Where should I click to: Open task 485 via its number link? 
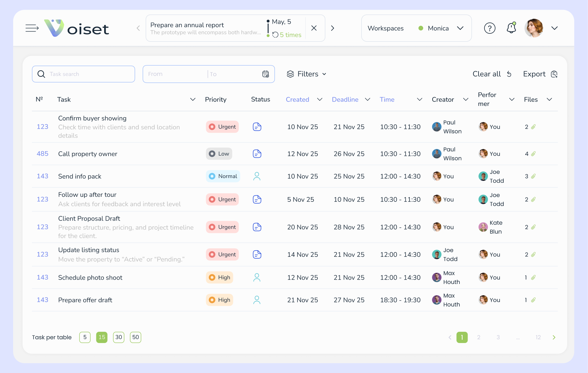point(43,153)
